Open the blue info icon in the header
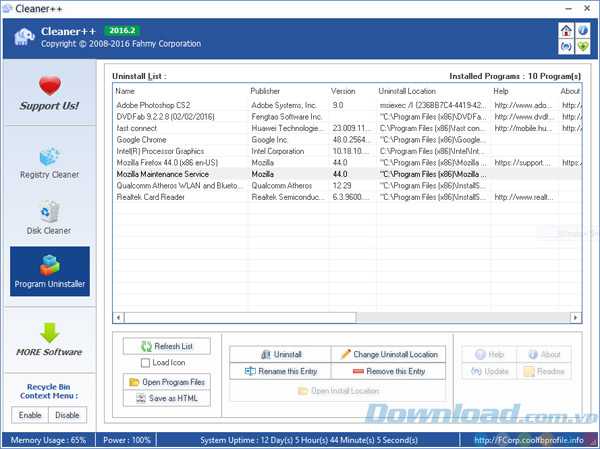This screenshot has width=600, height=449. point(582,30)
